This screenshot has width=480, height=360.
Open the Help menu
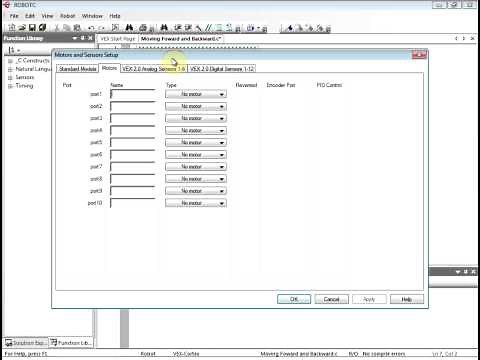[115, 16]
